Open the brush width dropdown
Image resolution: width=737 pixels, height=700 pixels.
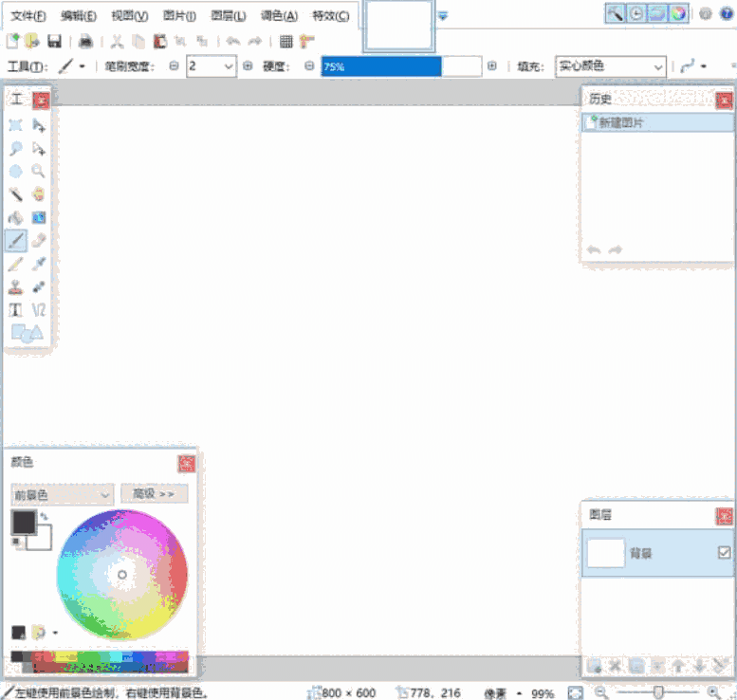click(229, 66)
